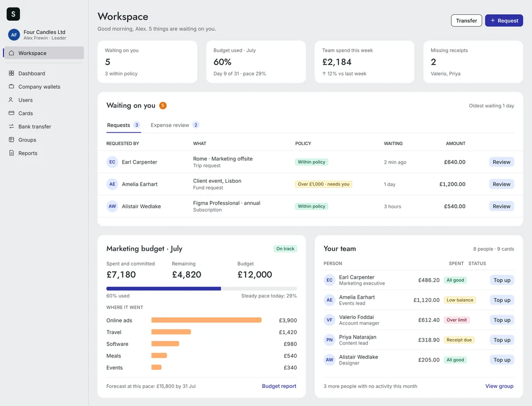Click Figma Professional annual text
This screenshot has width=532, height=406.
click(227, 203)
